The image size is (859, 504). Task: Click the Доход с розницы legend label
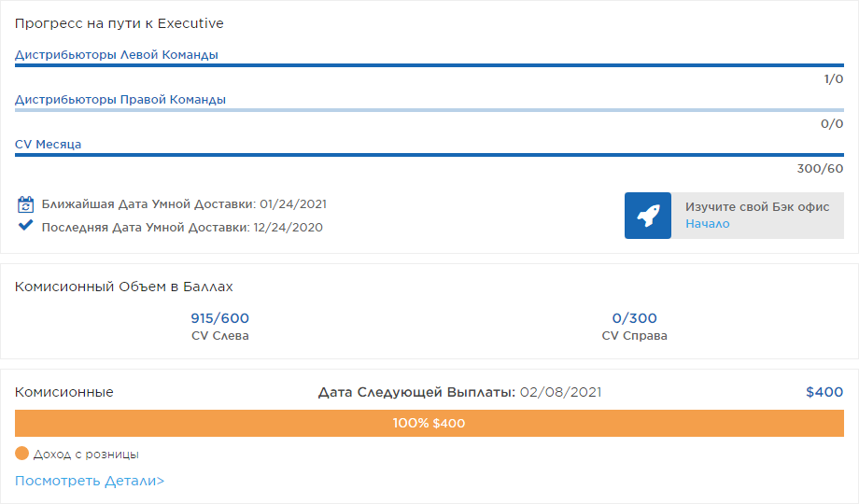[86, 455]
